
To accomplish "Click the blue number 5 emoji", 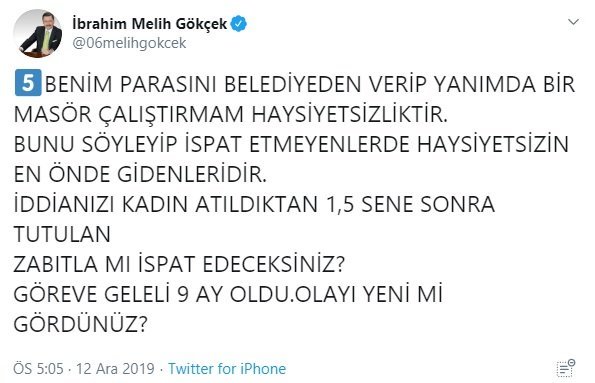I will tap(28, 83).
